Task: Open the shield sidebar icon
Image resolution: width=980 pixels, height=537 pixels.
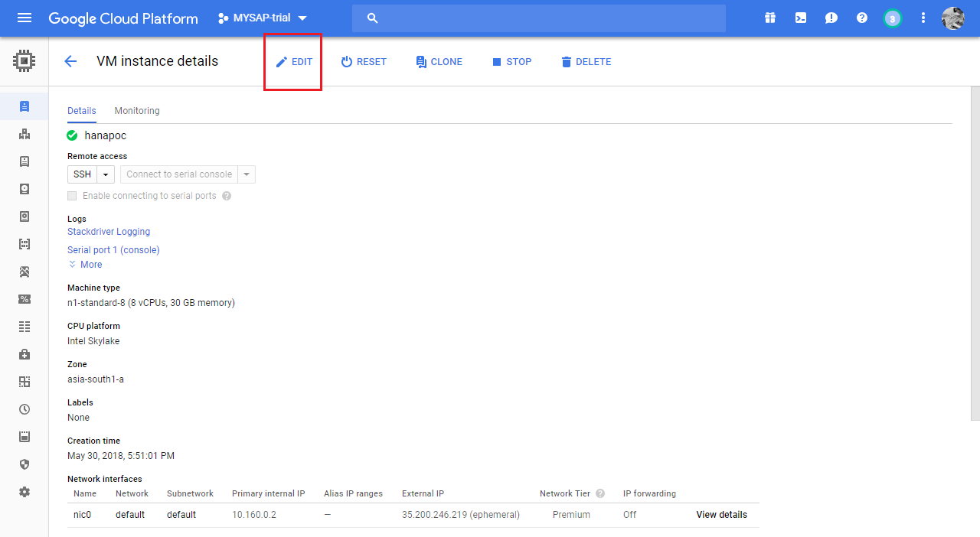Action: click(x=24, y=464)
